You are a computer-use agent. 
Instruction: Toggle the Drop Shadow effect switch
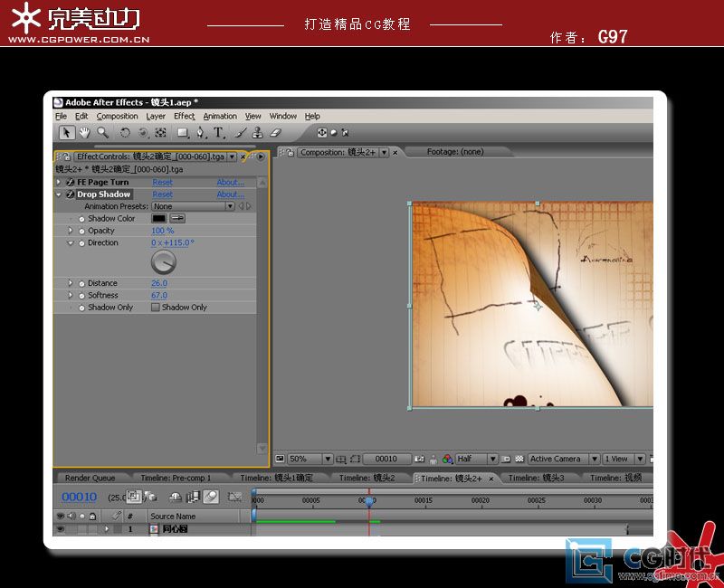71,194
